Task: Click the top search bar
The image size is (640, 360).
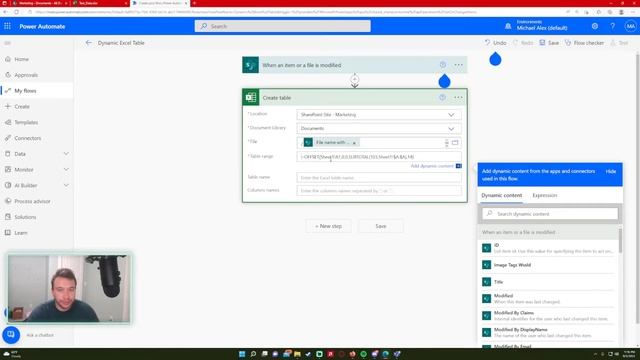Action: tap(282, 26)
